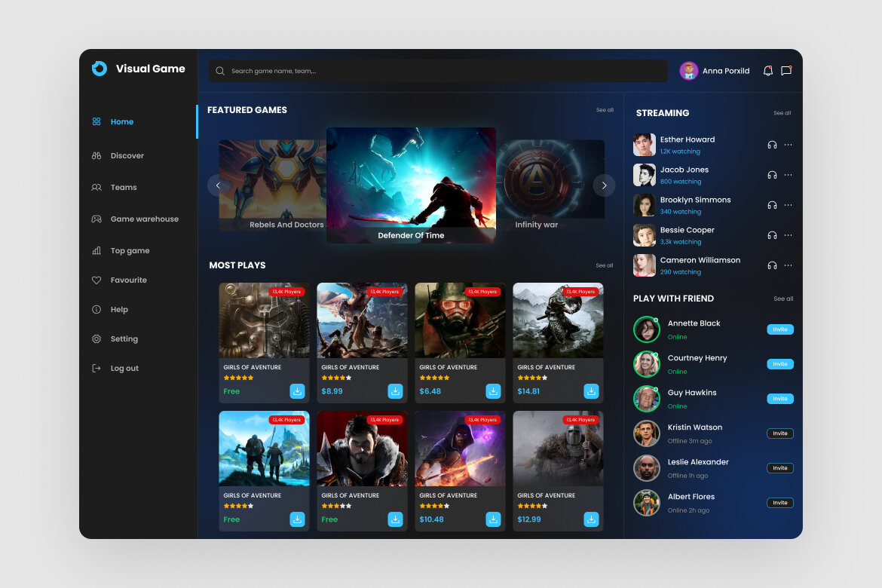The width and height of the screenshot is (882, 588).
Task: Open the Favourite heart icon
Action: coord(96,280)
